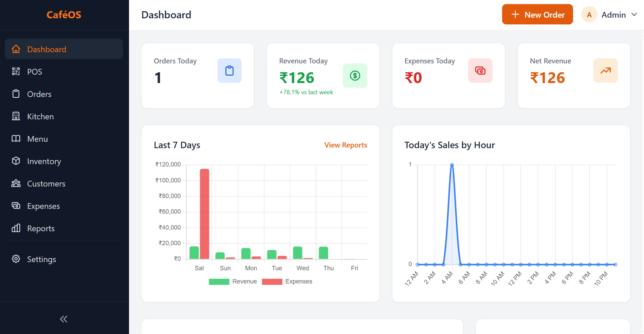
Task: Open the Reports bar-chart icon
Action: click(x=16, y=228)
